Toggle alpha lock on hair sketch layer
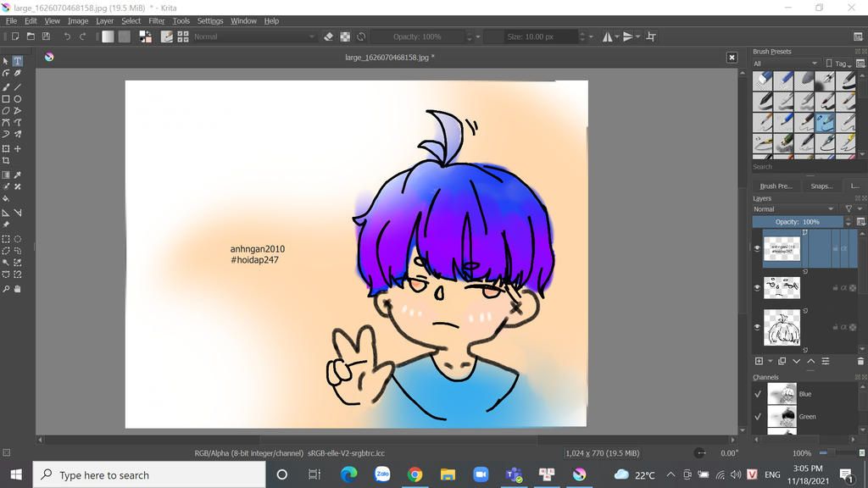868x488 pixels. 853,328
